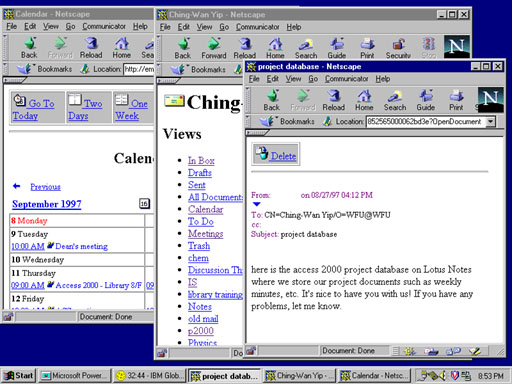The image size is (512, 384).
Task: Click Home in project database window toolbar
Action: click(x=364, y=100)
